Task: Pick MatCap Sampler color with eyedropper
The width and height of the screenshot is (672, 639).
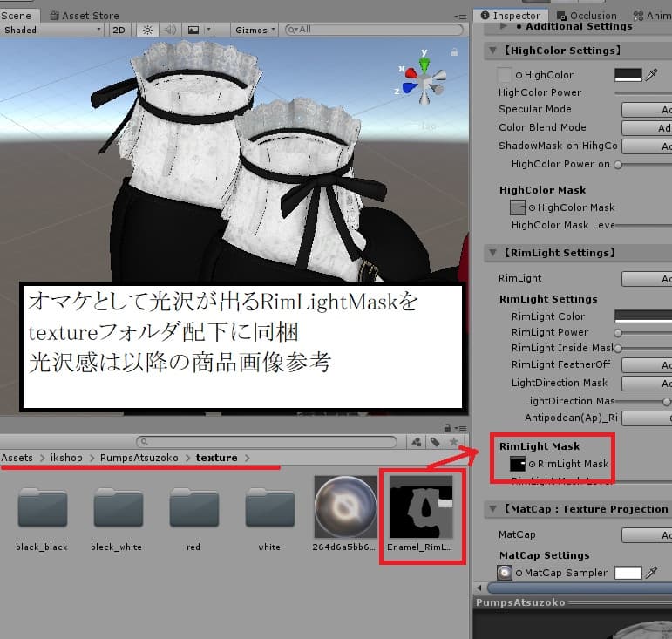Action: click(652, 573)
